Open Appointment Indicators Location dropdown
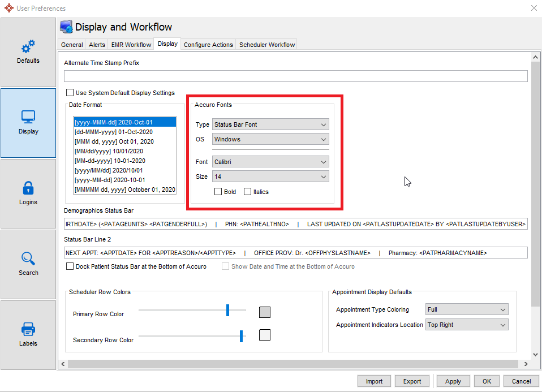 [467, 325]
